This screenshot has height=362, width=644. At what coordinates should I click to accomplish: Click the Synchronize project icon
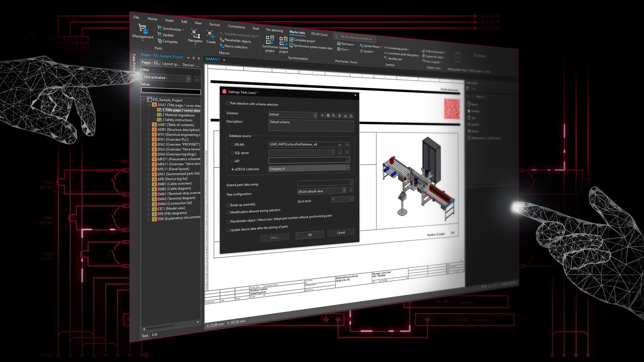point(270,43)
